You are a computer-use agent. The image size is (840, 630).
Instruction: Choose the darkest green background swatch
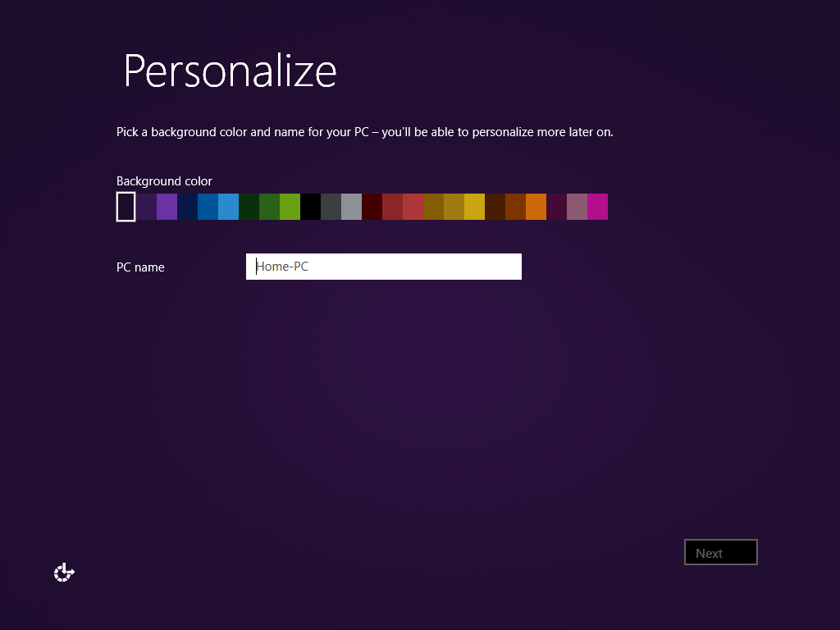click(249, 207)
